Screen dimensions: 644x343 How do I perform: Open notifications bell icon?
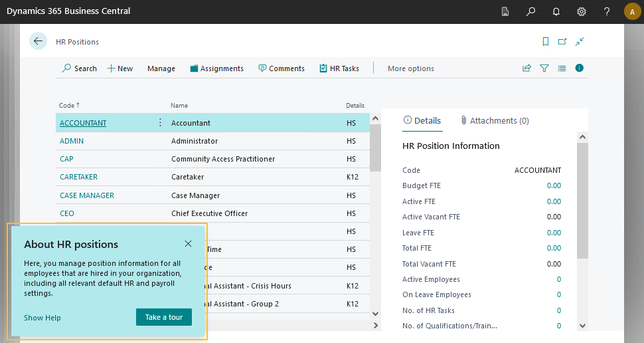[x=556, y=11]
